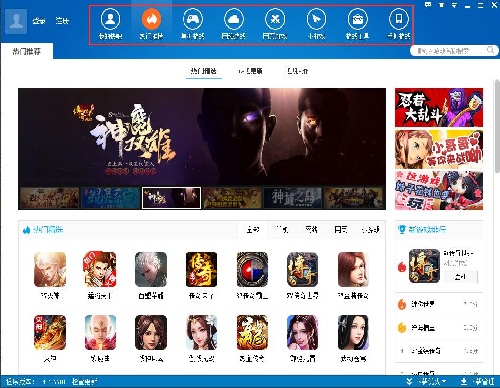Open the poker card game icon with red badge

pyautogui.click(x=100, y=269)
